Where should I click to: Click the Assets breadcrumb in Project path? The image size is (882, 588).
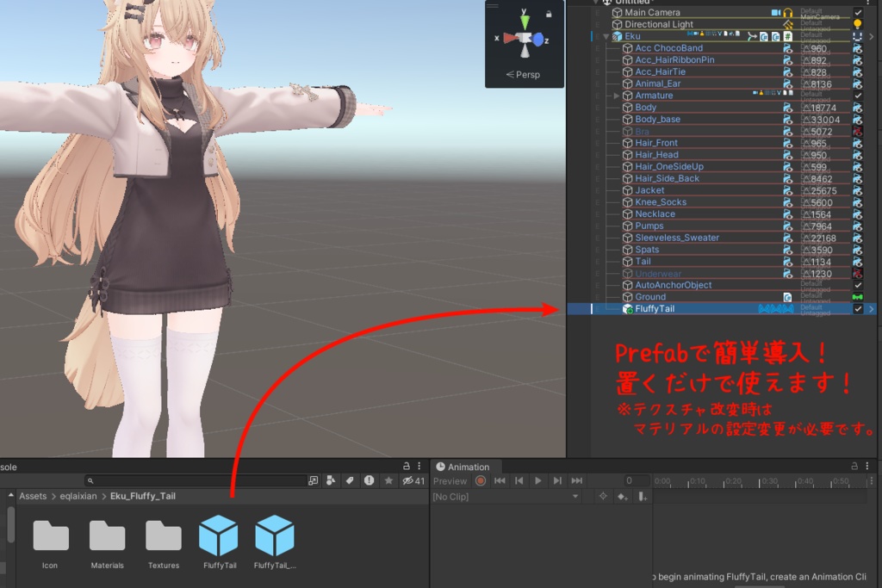coord(33,496)
